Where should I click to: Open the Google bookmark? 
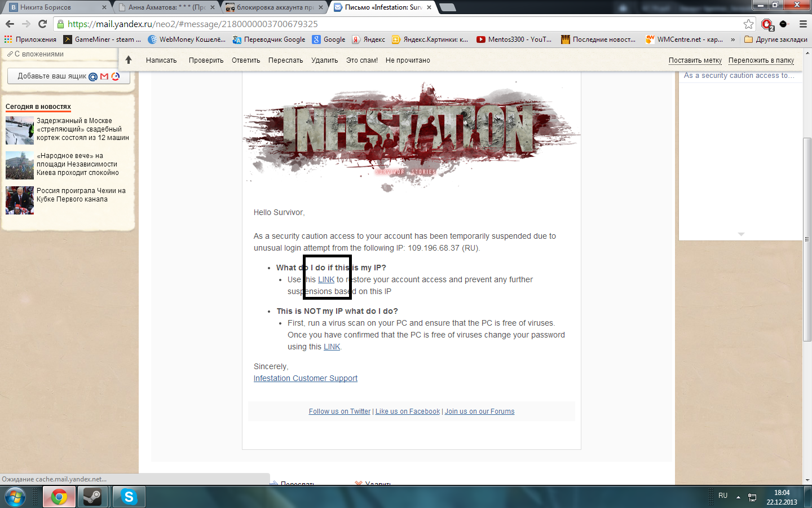point(329,40)
